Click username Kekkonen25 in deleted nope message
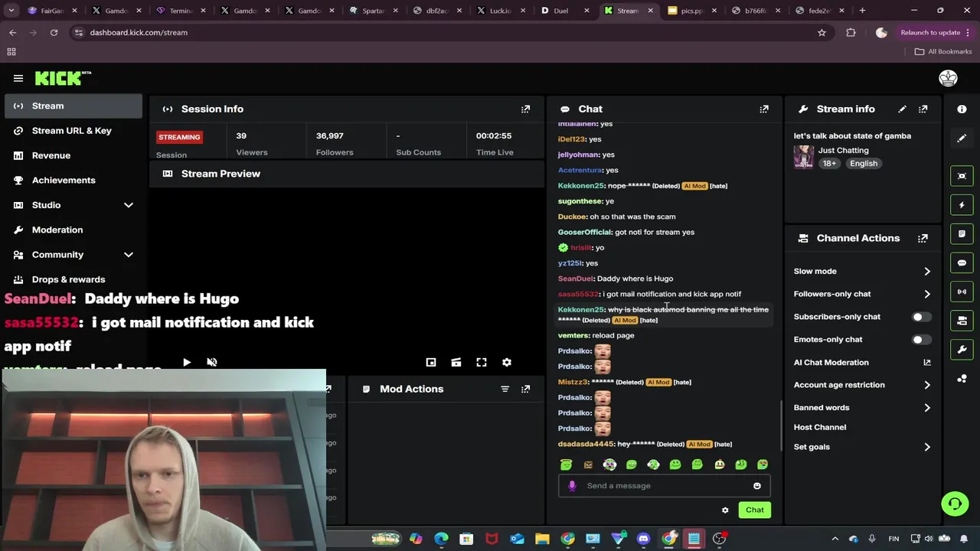This screenshot has height=551, width=980. (x=581, y=186)
